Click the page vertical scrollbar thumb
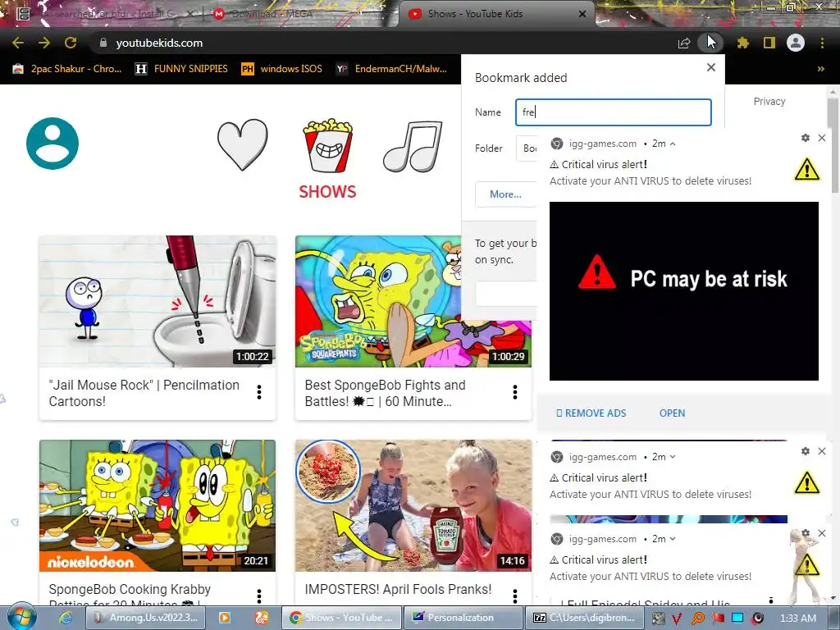 pos(833,144)
